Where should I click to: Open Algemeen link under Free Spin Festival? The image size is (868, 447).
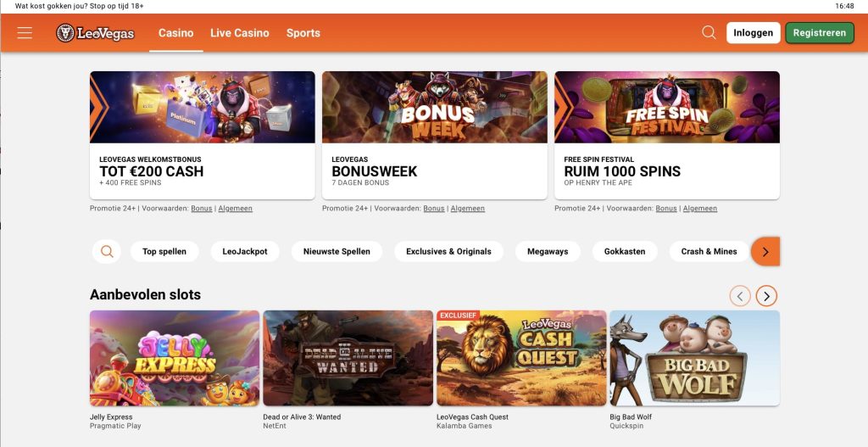point(700,209)
